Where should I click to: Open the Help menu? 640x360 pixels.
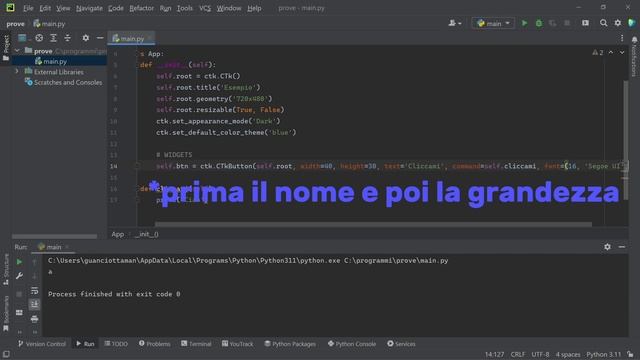pyautogui.click(x=254, y=8)
